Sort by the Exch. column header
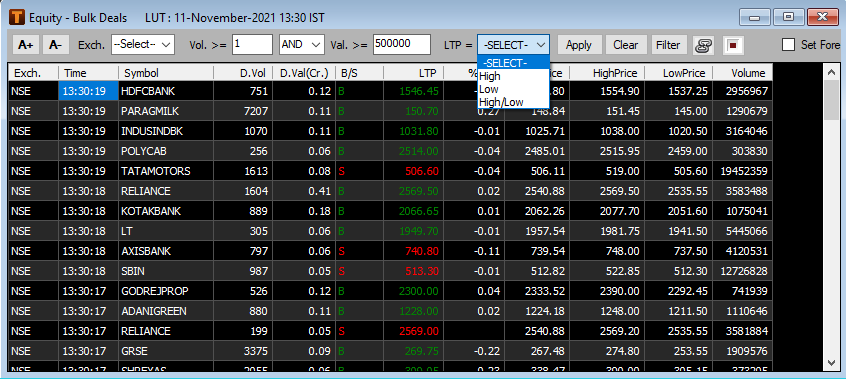Image resolution: width=846 pixels, height=379 pixels. pos(33,73)
